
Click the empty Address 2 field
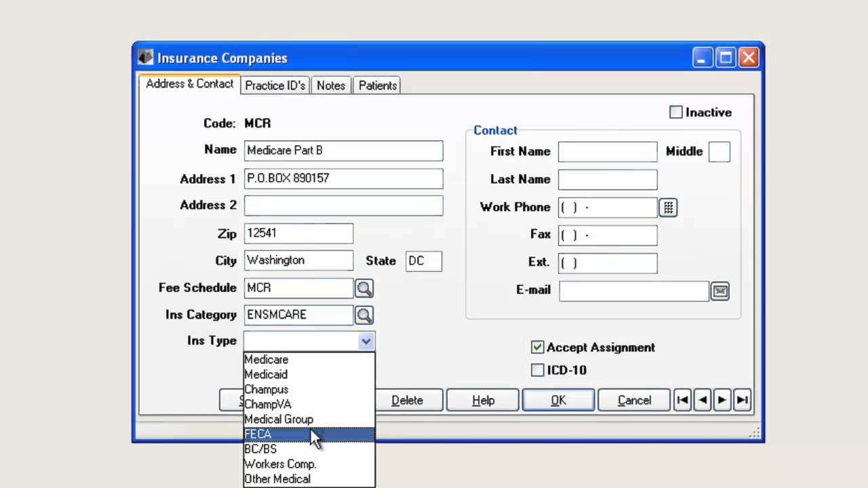[344, 205]
